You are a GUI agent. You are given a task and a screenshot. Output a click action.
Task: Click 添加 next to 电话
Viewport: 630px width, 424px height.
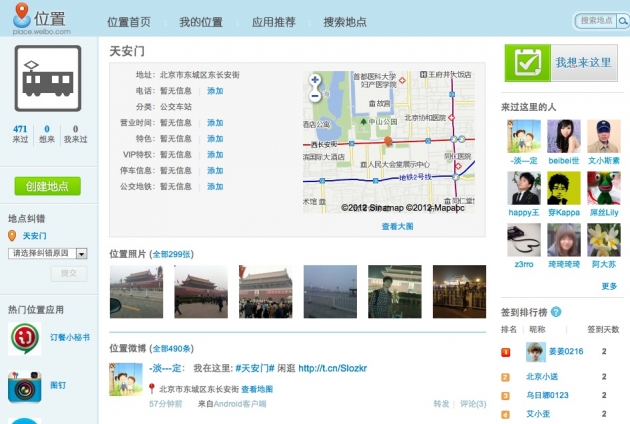pos(215,91)
